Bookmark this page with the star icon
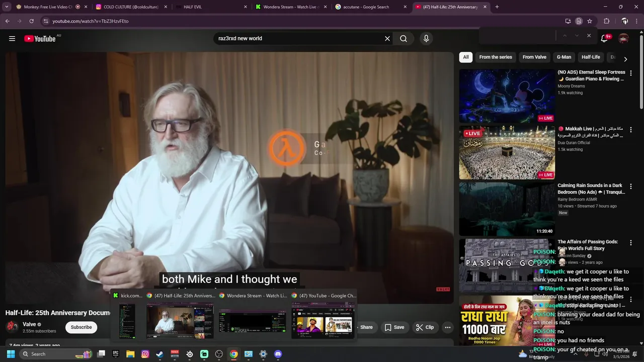 [590, 21]
